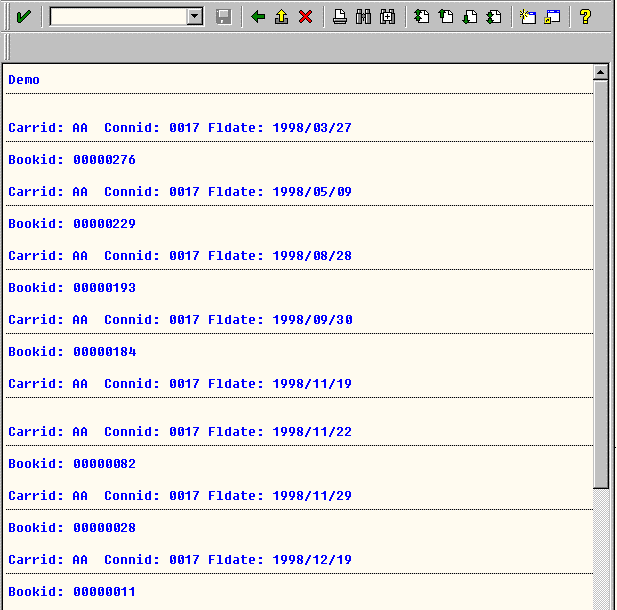This screenshot has width=617, height=610.
Task: Open Find using the binoculars icon
Action: click(x=363, y=17)
